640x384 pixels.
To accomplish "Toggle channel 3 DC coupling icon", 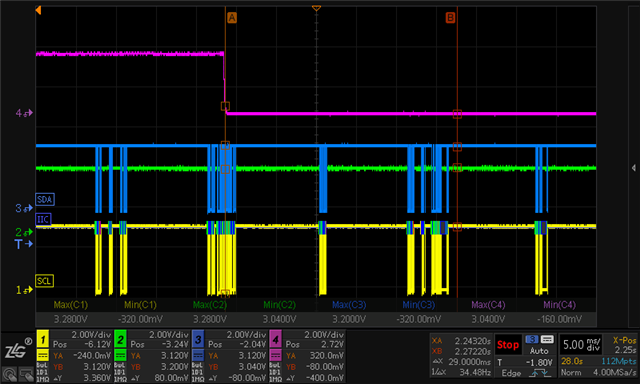I will coord(198,355).
